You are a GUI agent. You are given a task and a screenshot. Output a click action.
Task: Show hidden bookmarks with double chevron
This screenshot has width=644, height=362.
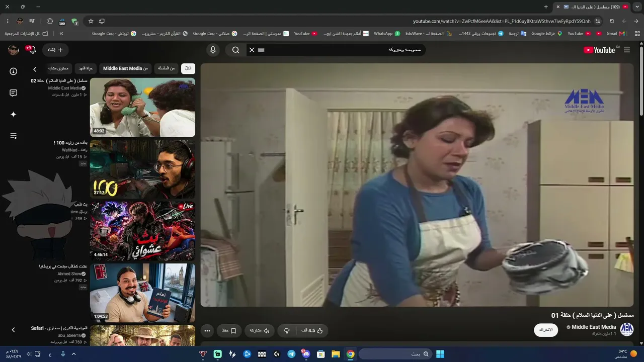(61, 34)
